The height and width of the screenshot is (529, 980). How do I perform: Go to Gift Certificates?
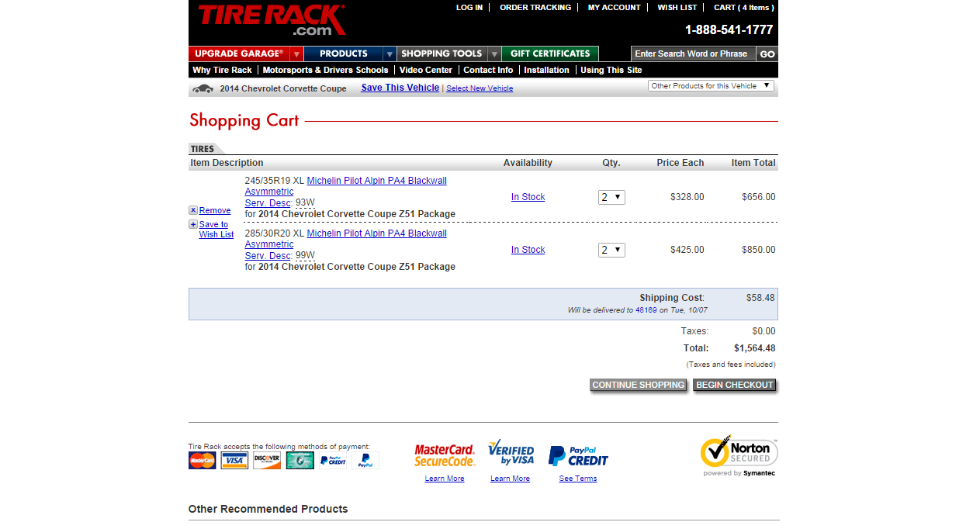550,54
